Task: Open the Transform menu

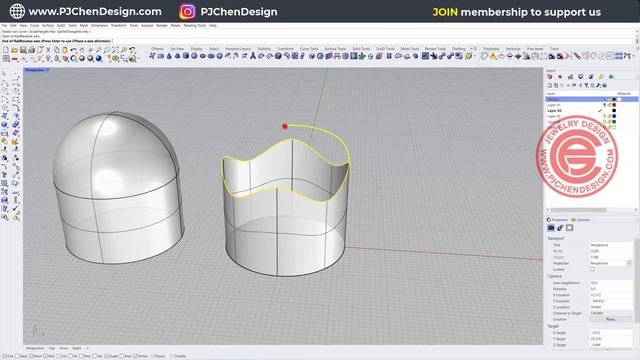Action: coord(119,25)
